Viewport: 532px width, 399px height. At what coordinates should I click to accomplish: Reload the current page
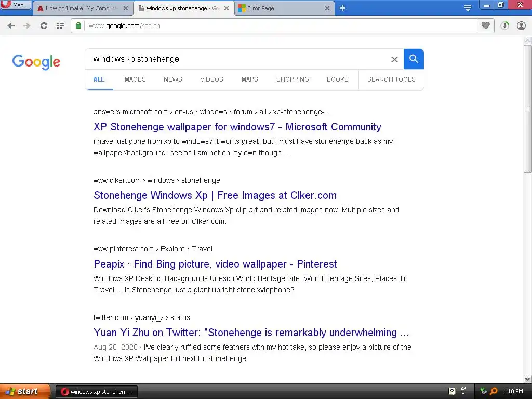(x=44, y=26)
